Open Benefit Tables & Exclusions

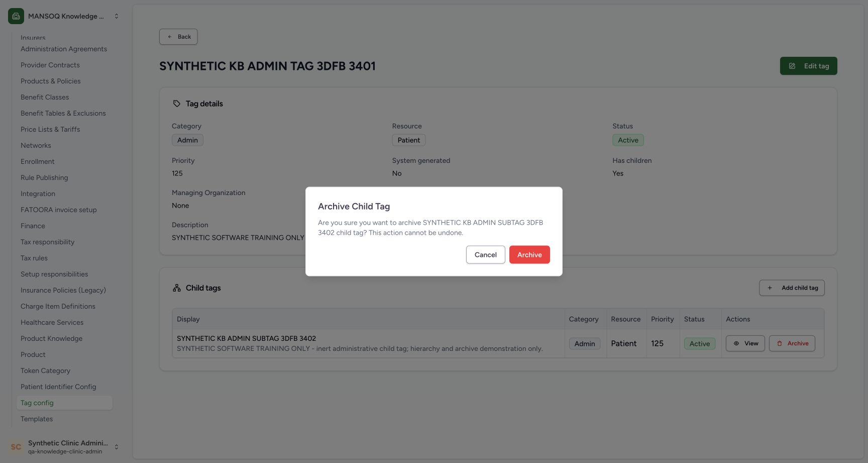[63, 113]
